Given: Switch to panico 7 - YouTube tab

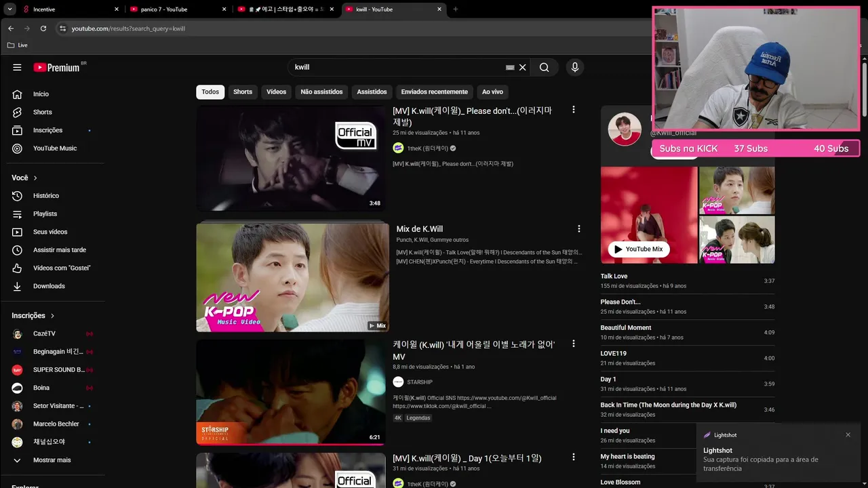Looking at the screenshot, I should click(178, 9).
